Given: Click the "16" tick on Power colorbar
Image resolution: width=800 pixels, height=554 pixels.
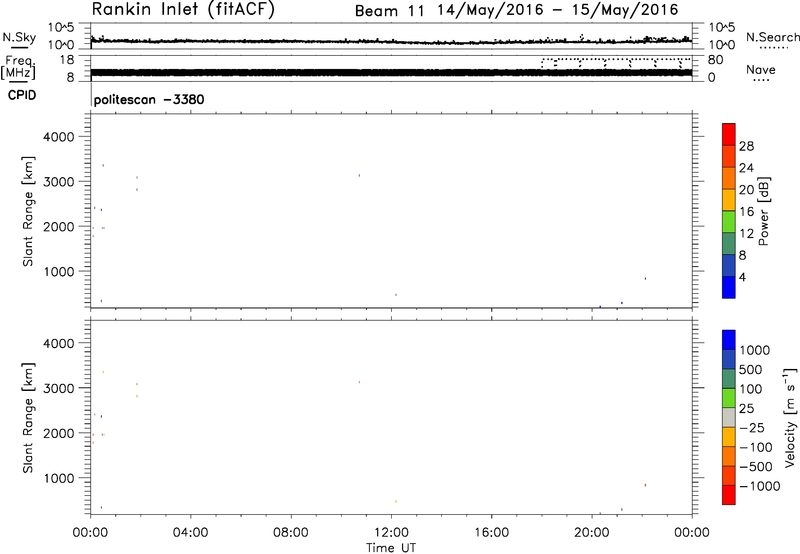Looking at the screenshot, I should [746, 212].
